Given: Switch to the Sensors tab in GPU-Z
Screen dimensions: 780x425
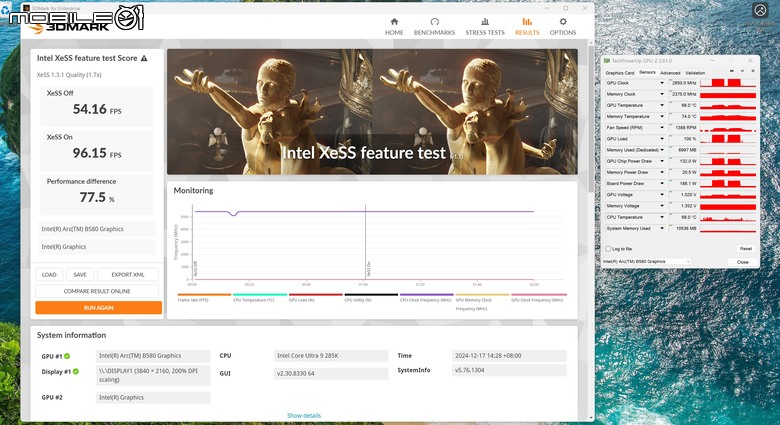Looking at the screenshot, I should 647,73.
